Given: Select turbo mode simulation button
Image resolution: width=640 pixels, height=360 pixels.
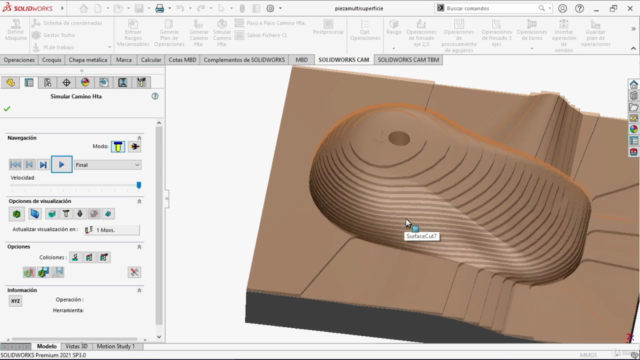Looking at the screenshot, I should tap(134, 147).
